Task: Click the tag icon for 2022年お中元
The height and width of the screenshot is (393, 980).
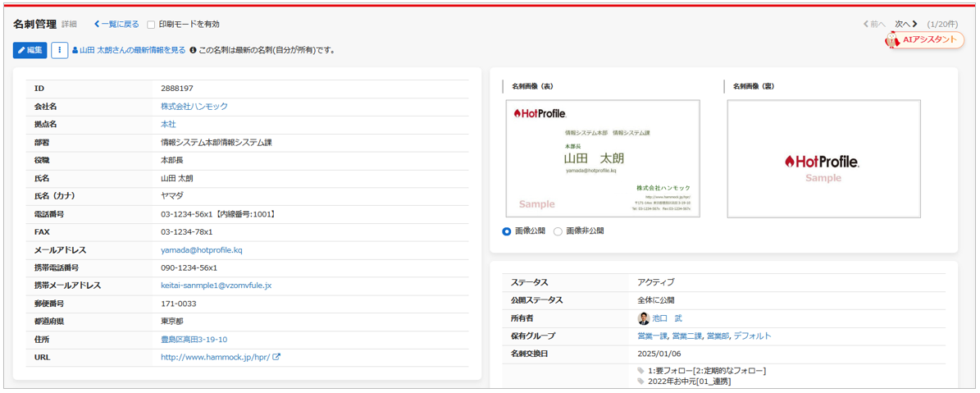Action: coord(641,382)
